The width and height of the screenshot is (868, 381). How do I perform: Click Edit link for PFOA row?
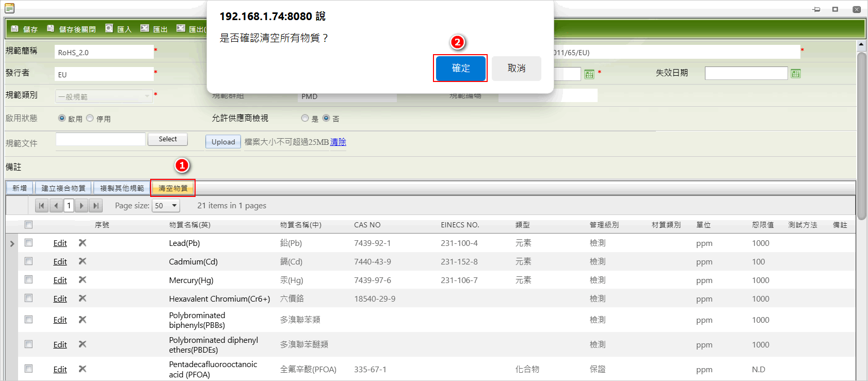pyautogui.click(x=60, y=370)
